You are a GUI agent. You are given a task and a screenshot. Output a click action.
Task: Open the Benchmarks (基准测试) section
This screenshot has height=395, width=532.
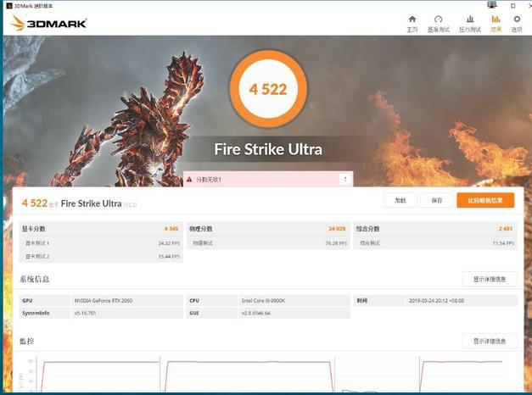point(438,24)
